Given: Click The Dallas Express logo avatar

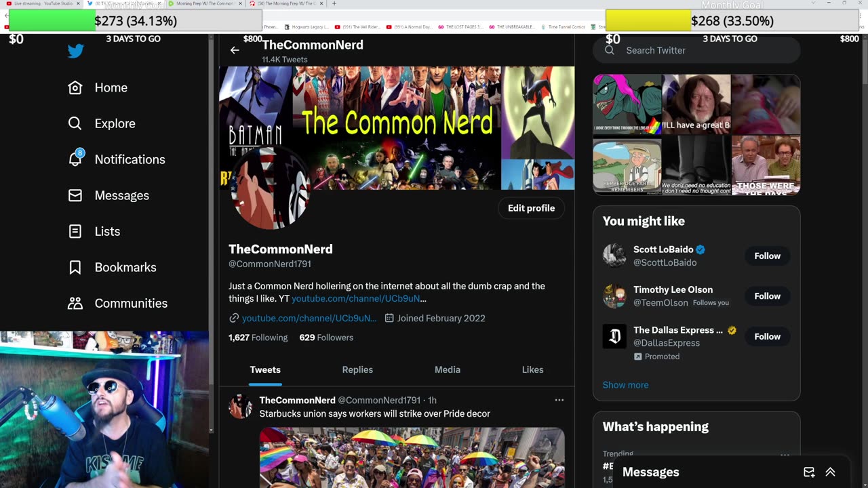Looking at the screenshot, I should (614, 336).
